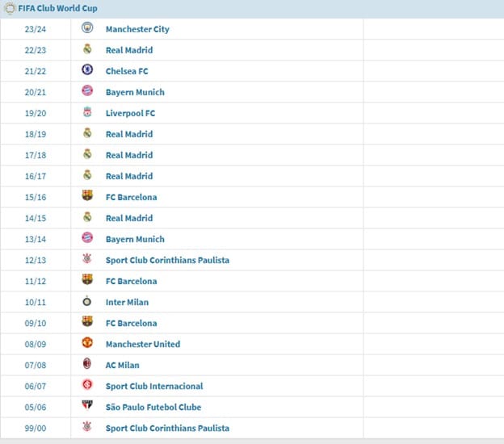This screenshot has width=504, height=444.
Task: Open FC Barcelona link for 15/16 season
Action: (131, 197)
